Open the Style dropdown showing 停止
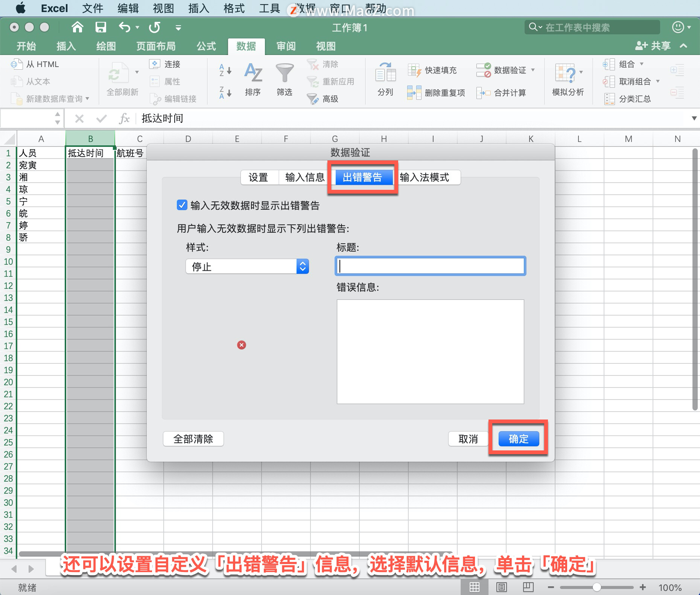This screenshot has height=595, width=700. (247, 267)
